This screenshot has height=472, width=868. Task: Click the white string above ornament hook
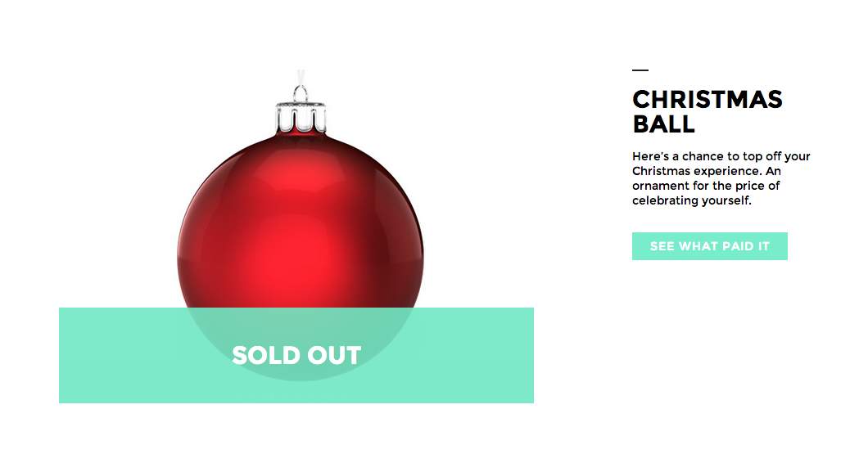[301, 76]
